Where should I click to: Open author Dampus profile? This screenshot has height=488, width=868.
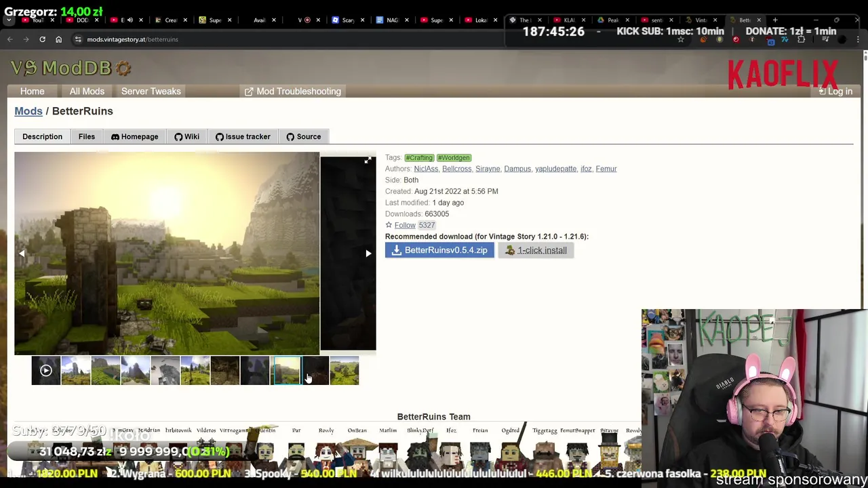click(517, 169)
